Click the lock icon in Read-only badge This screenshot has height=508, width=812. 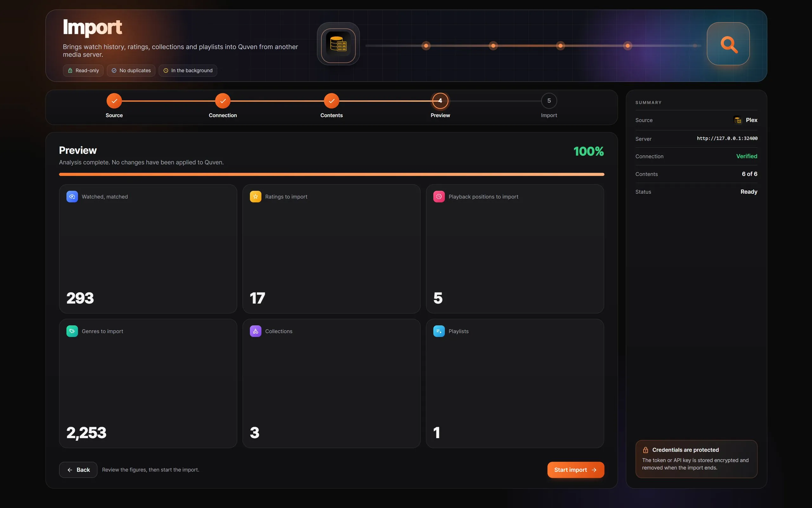pos(70,70)
